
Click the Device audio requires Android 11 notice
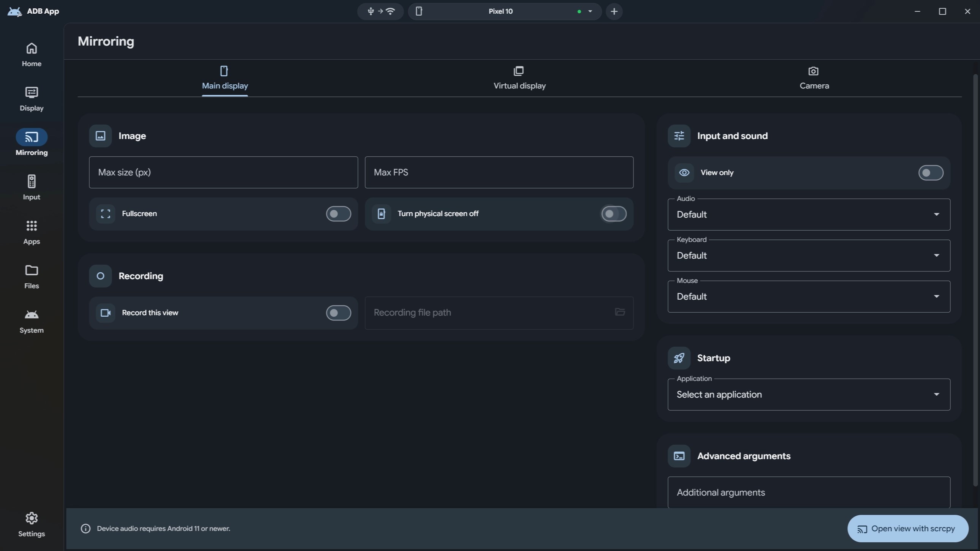pos(164,529)
